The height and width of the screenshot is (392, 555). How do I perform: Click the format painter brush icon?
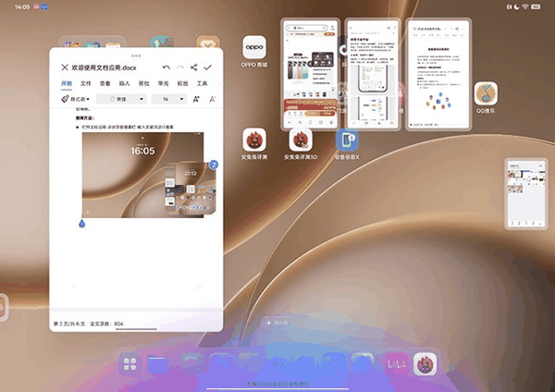(67, 99)
